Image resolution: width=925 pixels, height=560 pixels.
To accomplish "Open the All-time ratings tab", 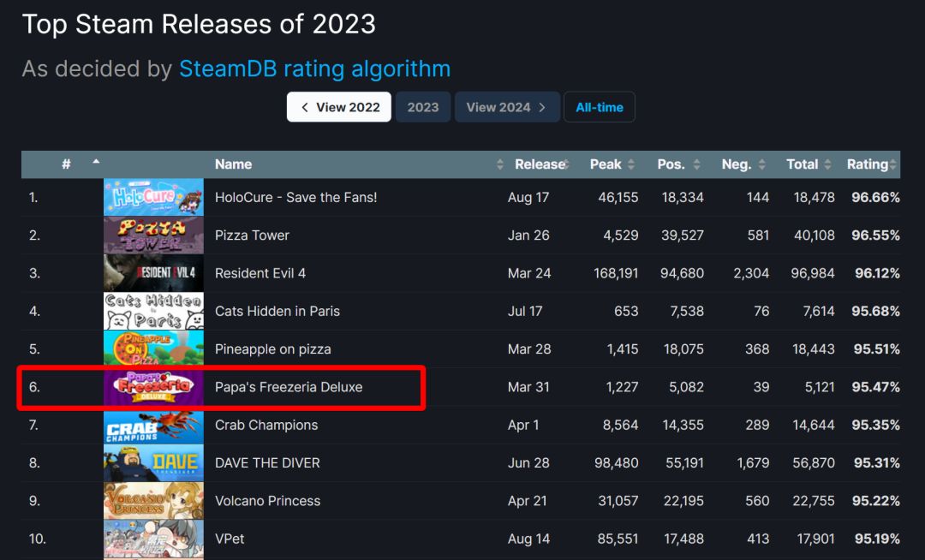I will (600, 107).
